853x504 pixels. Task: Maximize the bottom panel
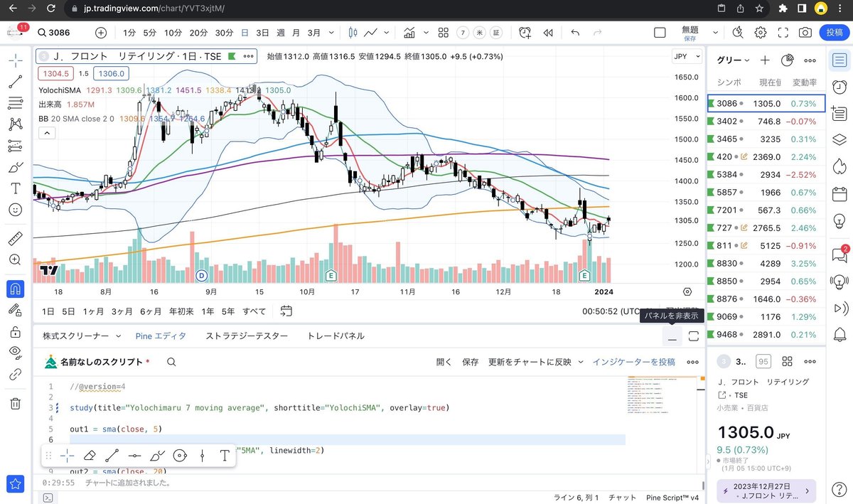[x=694, y=336]
